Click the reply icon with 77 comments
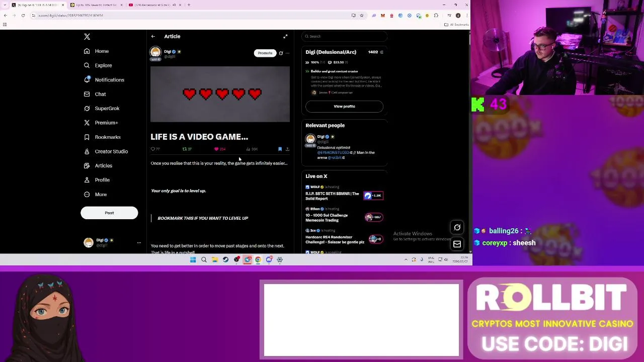Screen dimensions: 644x362 coord(153,149)
